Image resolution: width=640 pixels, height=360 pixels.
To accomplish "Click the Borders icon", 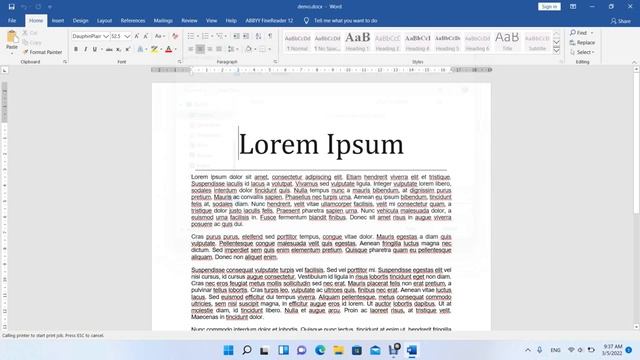I will pos(262,49).
